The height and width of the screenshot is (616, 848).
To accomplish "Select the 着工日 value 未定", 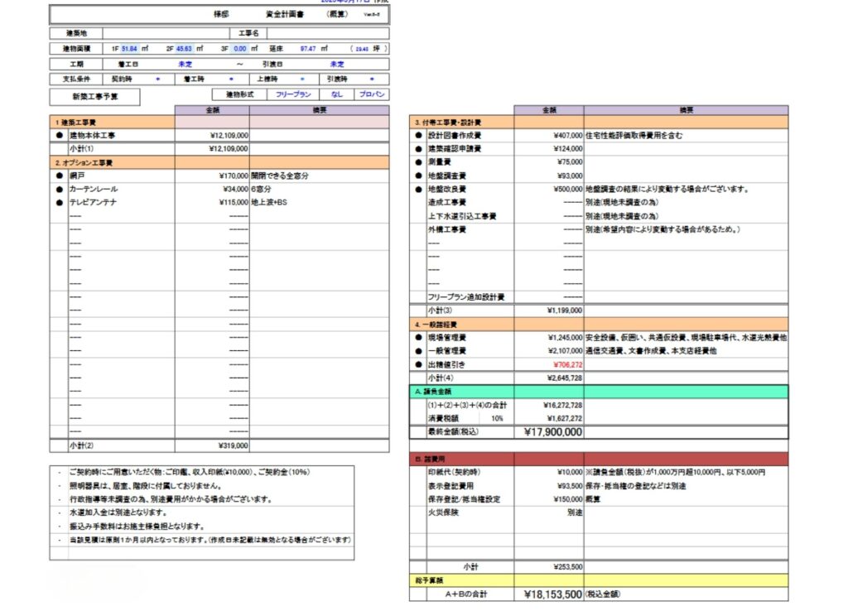I will point(185,64).
